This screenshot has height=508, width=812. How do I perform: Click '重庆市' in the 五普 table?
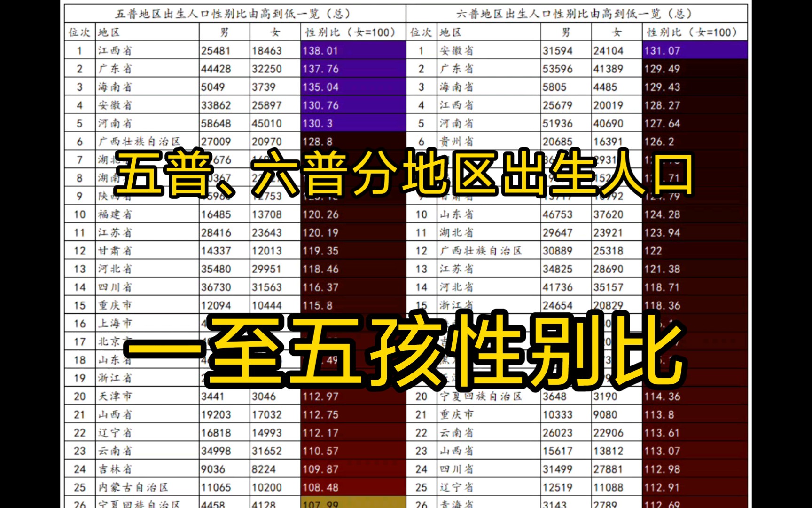(x=115, y=305)
